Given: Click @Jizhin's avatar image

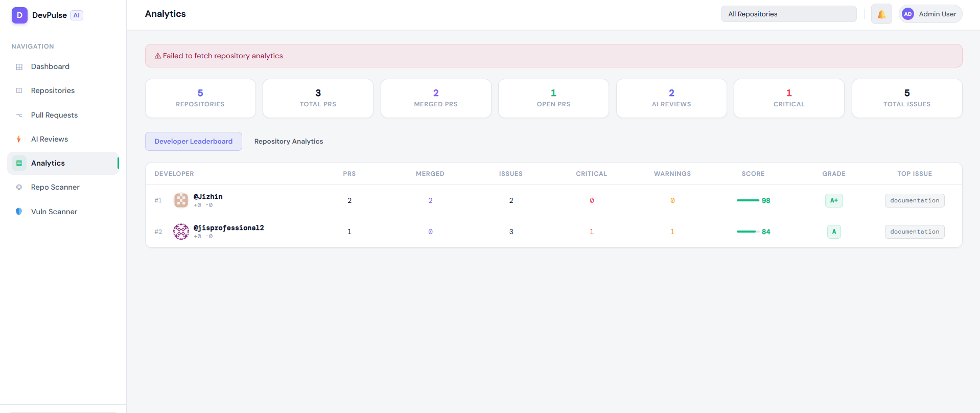Looking at the screenshot, I should [181, 200].
